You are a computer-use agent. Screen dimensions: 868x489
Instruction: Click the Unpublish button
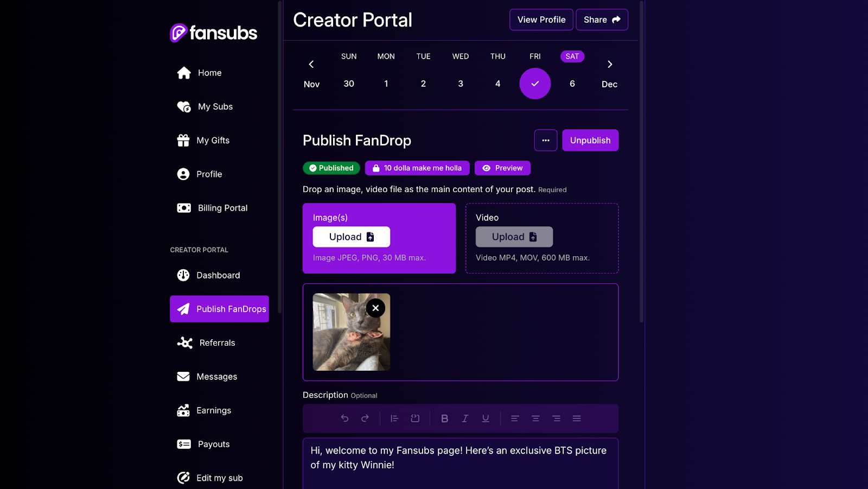pos(590,140)
